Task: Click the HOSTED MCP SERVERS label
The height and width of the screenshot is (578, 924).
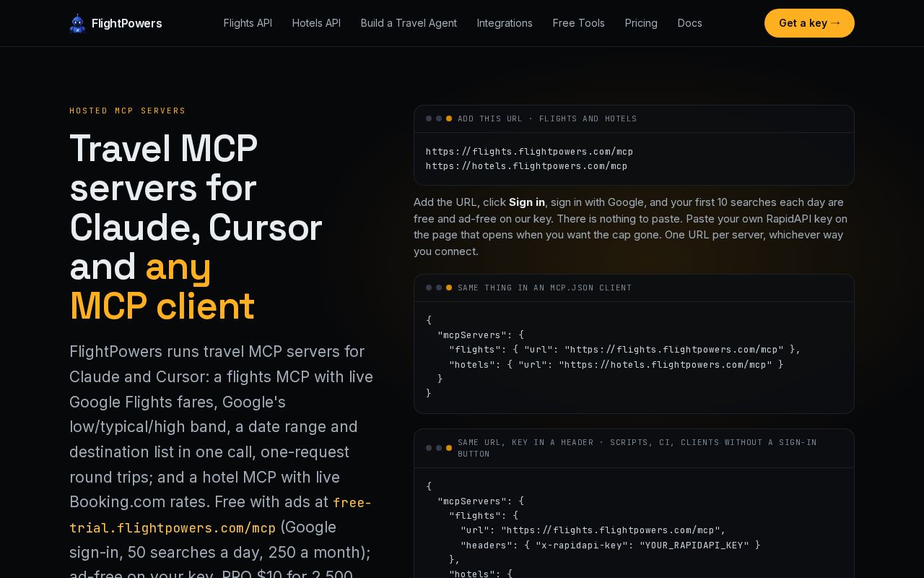Action: click(128, 111)
